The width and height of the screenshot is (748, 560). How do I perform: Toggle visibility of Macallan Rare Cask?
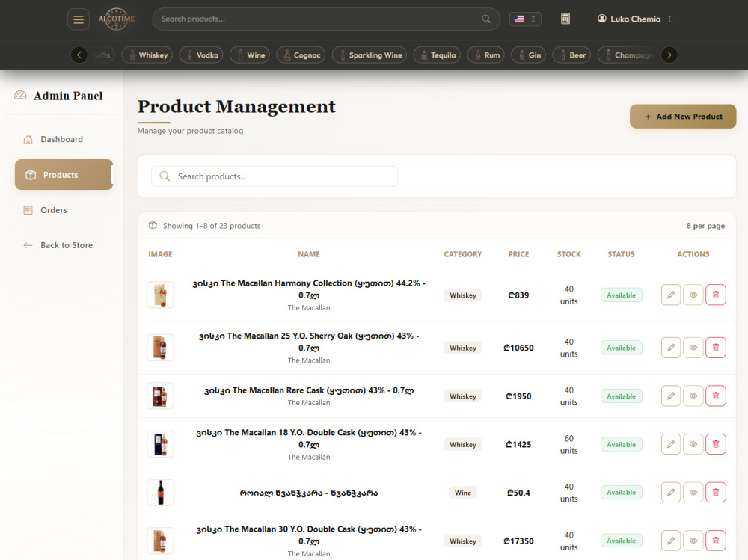693,396
